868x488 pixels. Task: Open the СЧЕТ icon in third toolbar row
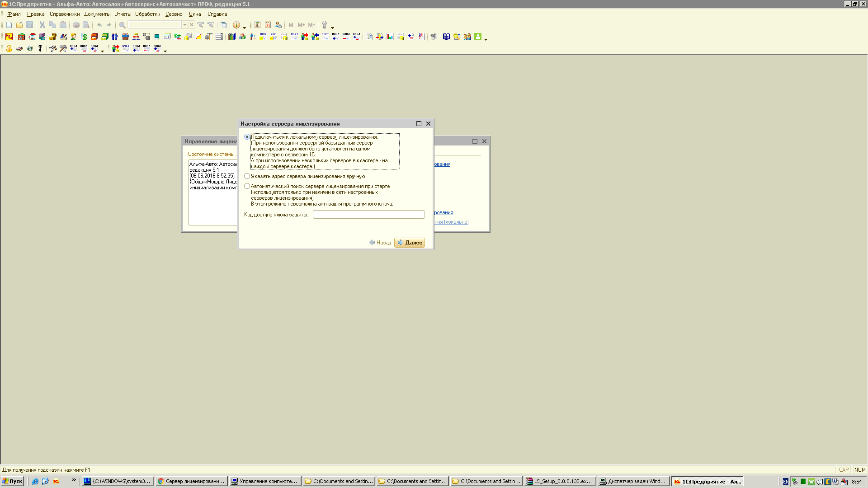(126, 48)
